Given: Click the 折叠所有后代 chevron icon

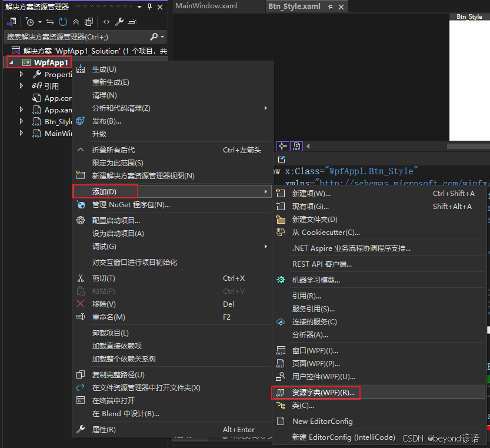Looking at the screenshot, I should tap(81, 150).
